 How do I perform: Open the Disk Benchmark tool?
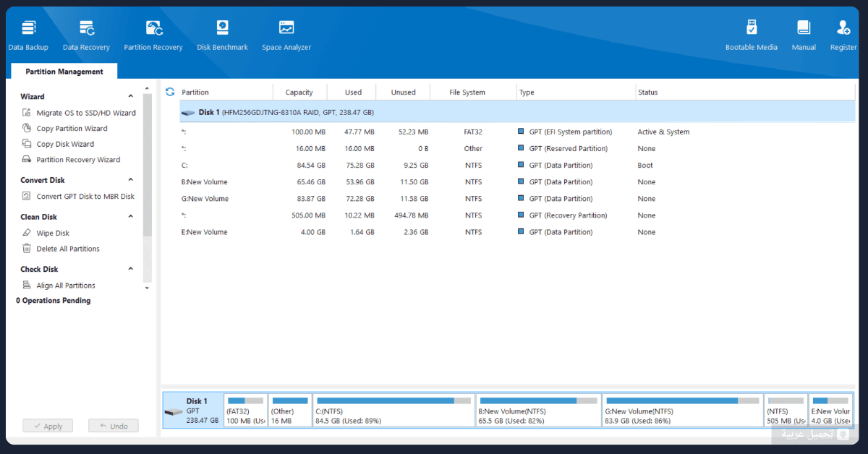click(x=222, y=36)
